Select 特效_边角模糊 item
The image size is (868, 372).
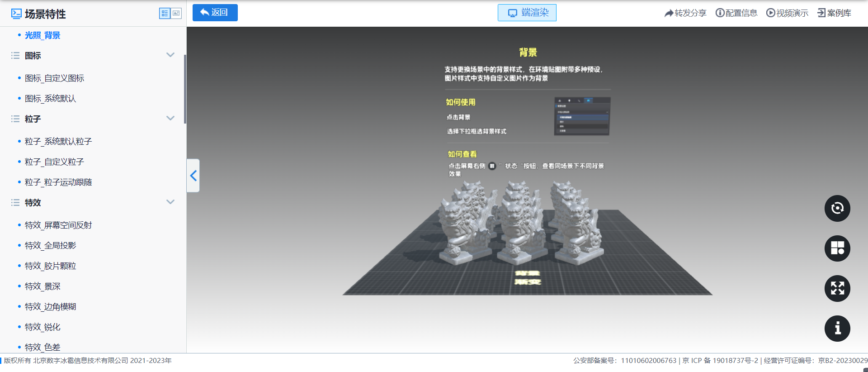[x=50, y=307]
